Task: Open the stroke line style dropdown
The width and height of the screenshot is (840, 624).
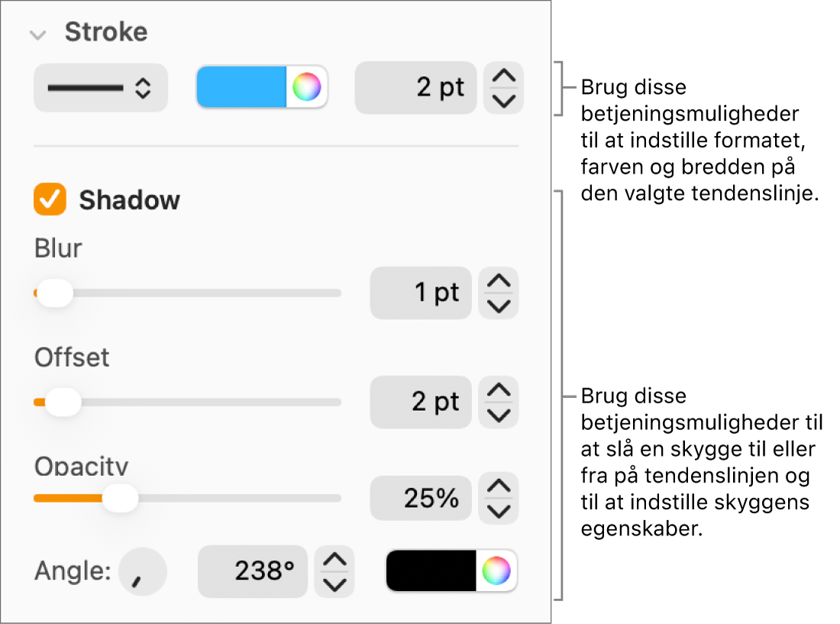Action: (x=100, y=88)
